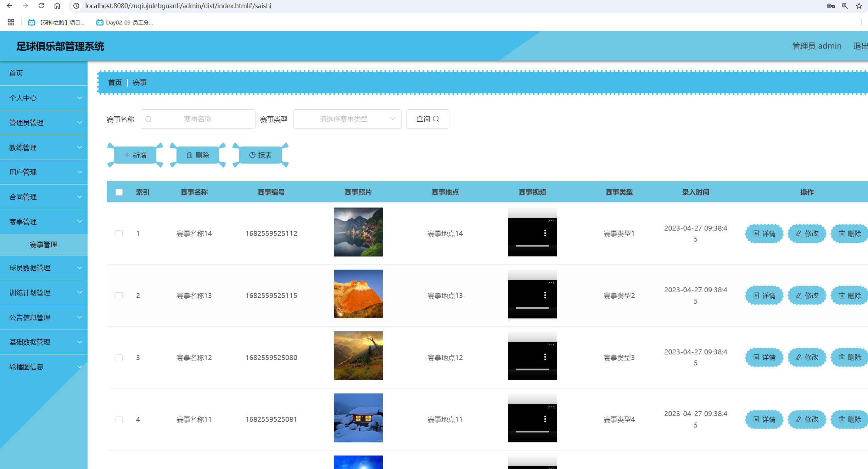The image size is (868, 469).
Task: Open 基础数据管理 sidebar menu
Action: pyautogui.click(x=44, y=342)
